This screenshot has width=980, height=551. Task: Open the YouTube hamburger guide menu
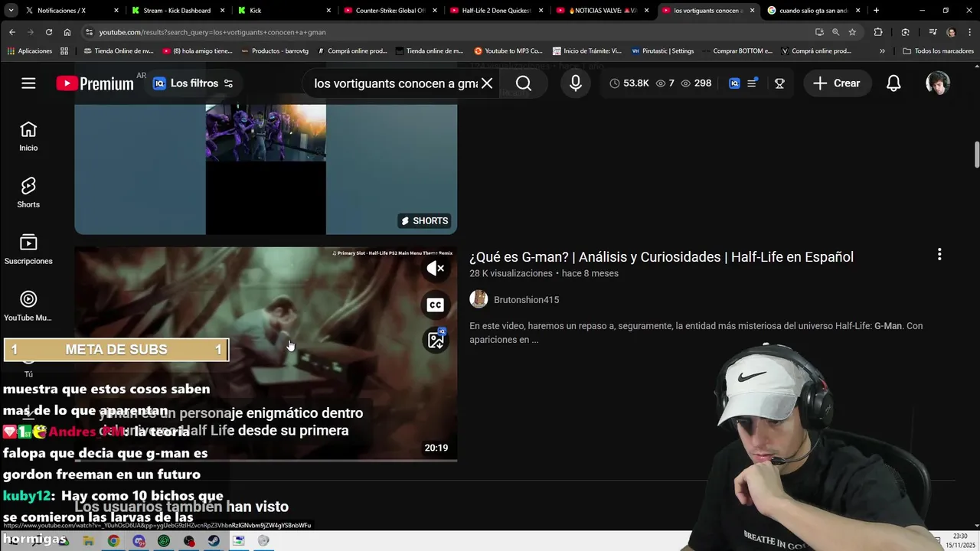28,83
